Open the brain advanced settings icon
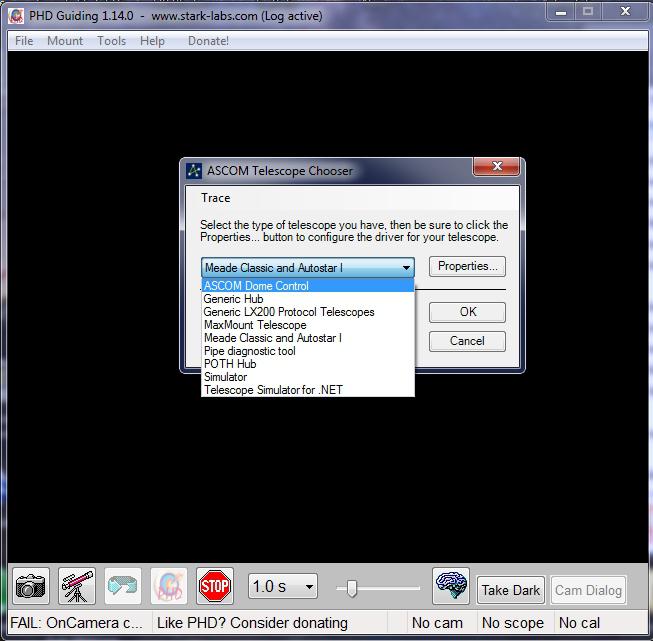The image size is (653, 641). [451, 586]
